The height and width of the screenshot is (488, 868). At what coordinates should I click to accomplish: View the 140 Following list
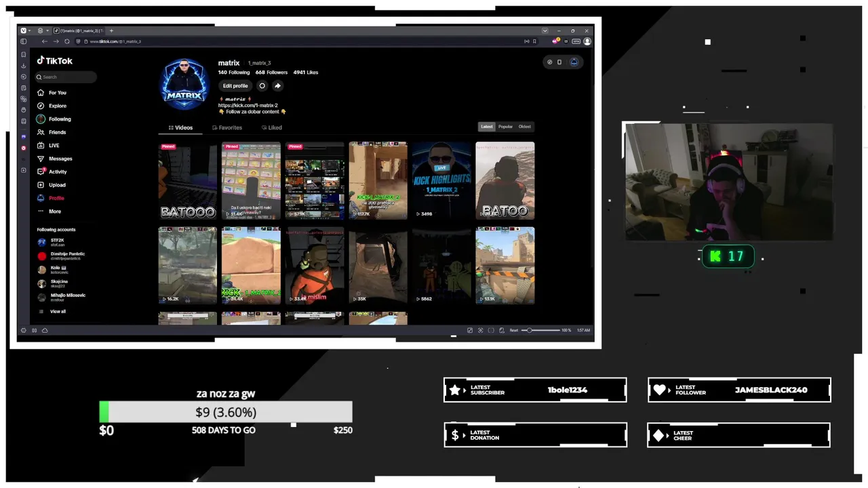pyautogui.click(x=234, y=73)
